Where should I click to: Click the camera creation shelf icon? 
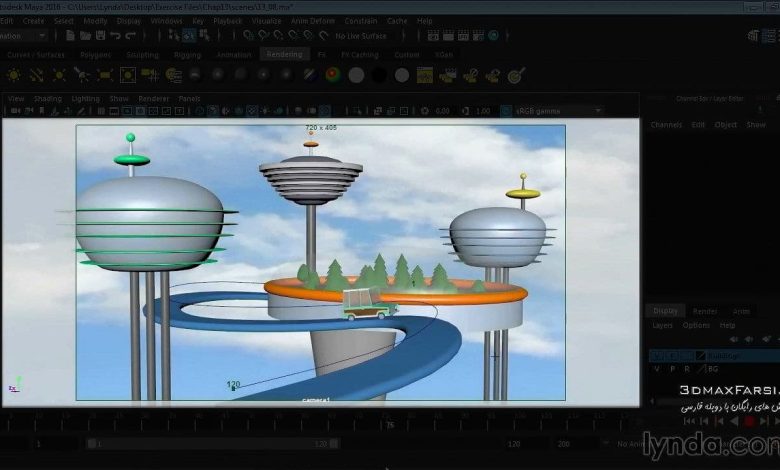coord(150,75)
